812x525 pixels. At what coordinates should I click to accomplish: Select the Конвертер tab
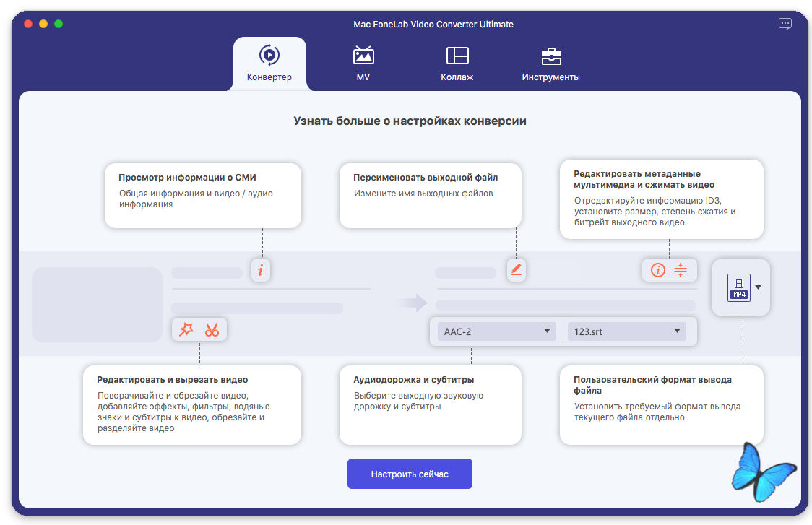pyautogui.click(x=269, y=64)
